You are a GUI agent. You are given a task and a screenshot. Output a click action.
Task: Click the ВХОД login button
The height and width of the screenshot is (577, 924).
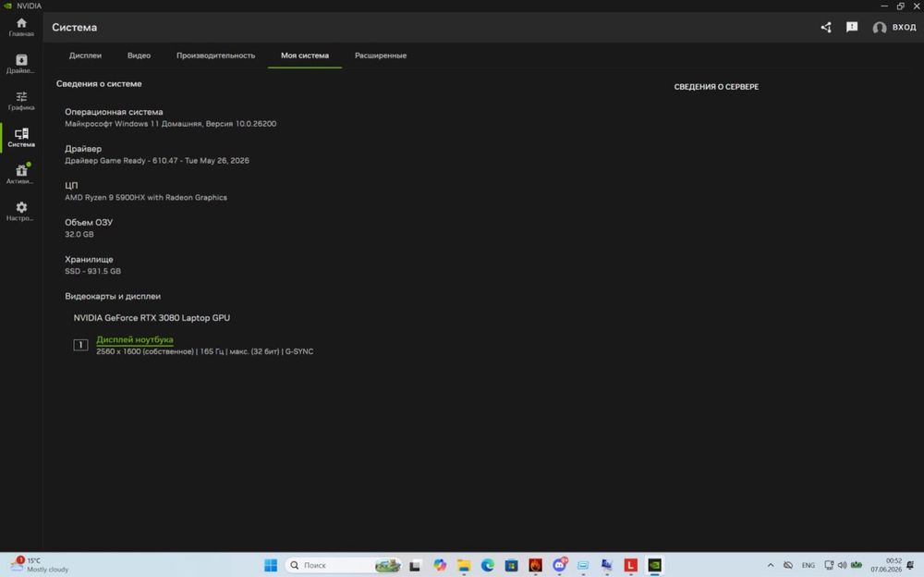894,27
